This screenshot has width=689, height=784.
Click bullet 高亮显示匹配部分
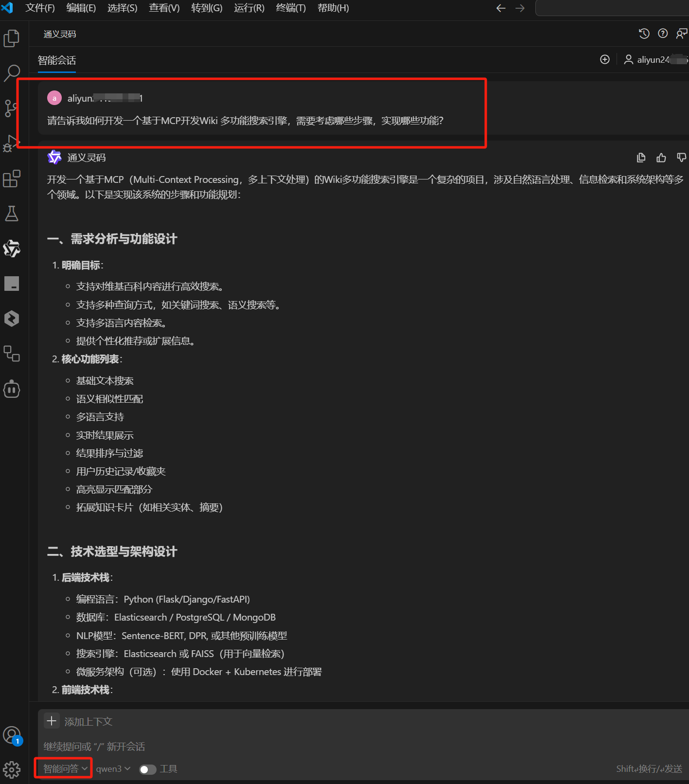114,489
